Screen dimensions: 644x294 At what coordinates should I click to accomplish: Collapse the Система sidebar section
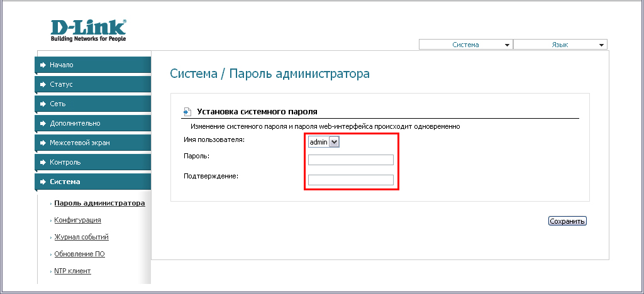[93, 182]
